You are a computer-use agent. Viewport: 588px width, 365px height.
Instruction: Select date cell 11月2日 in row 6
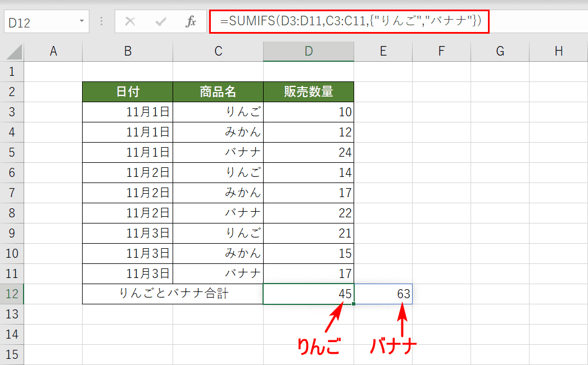[128, 173]
